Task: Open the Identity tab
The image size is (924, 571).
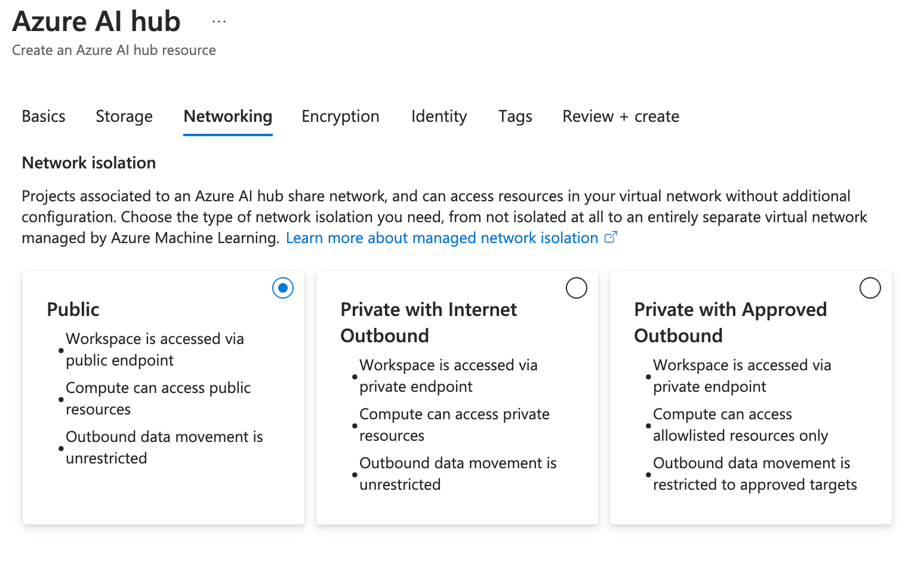Action: [x=439, y=116]
